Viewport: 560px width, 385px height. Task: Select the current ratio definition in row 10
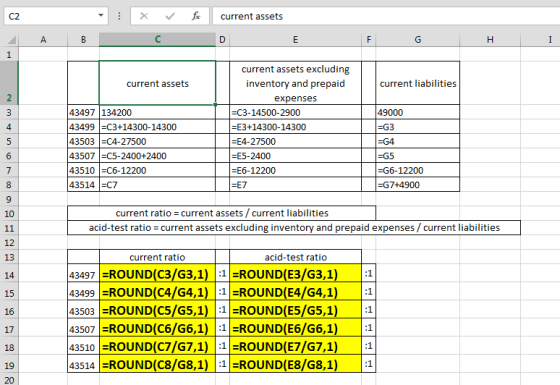point(221,213)
